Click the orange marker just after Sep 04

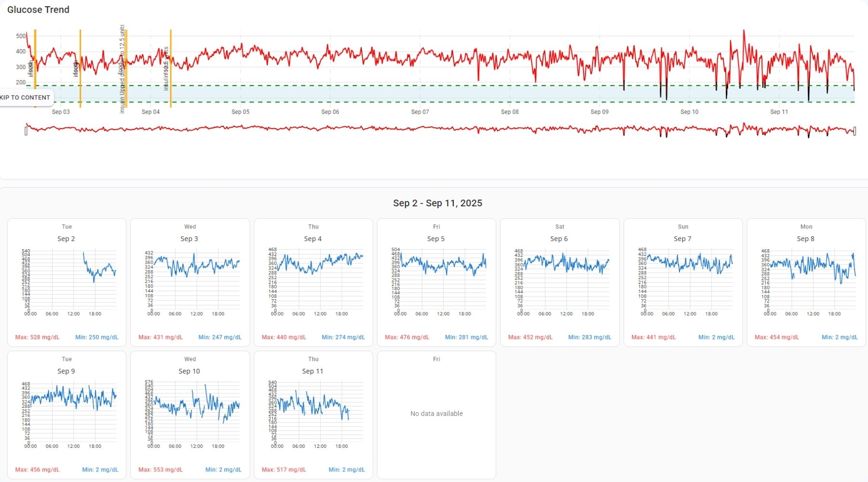tap(171, 67)
